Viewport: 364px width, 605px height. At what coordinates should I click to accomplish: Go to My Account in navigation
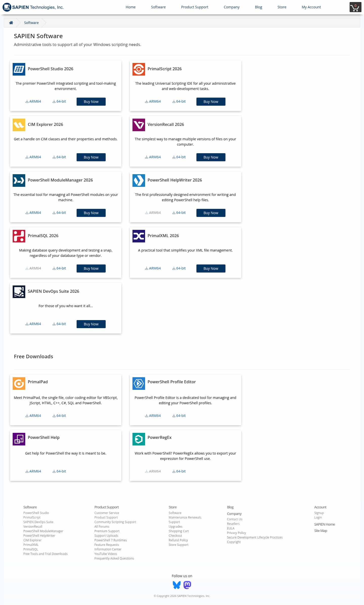(x=311, y=7)
